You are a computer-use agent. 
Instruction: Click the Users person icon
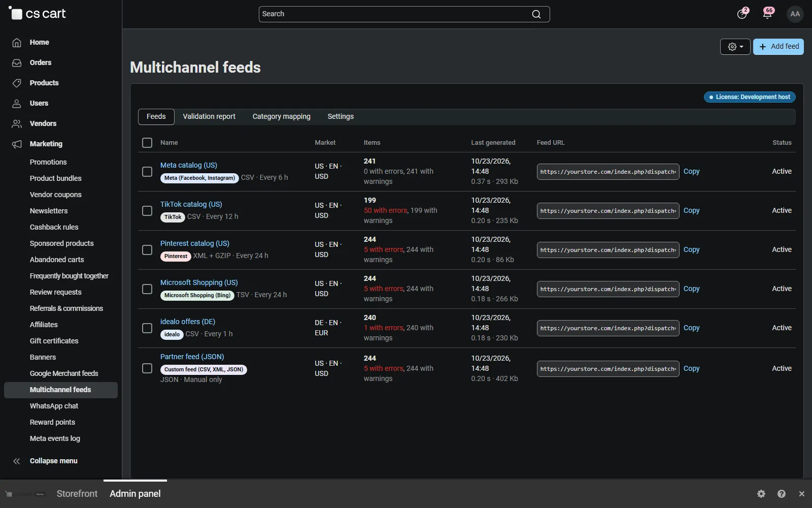coord(17,104)
